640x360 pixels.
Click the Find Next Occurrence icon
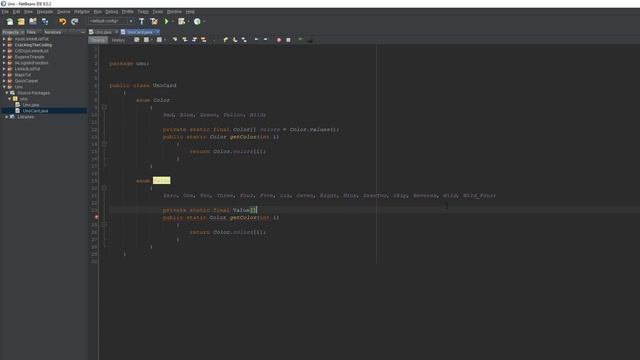pos(194,40)
